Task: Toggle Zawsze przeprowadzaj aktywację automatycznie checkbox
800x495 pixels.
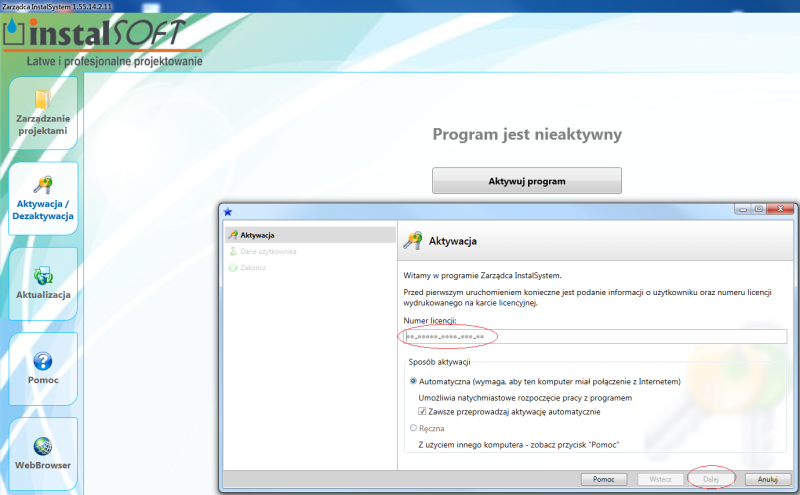Action: click(x=422, y=411)
